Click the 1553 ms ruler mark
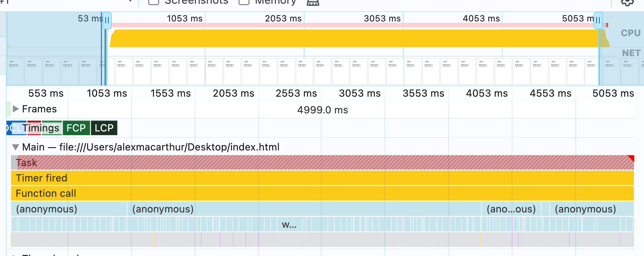The height and width of the screenshot is (256, 644). [170, 93]
